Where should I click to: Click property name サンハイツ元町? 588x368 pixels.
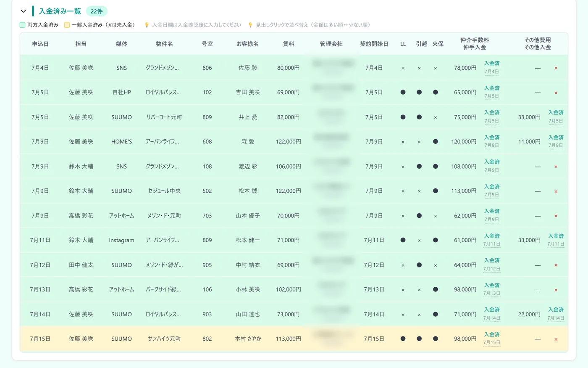[x=164, y=339]
